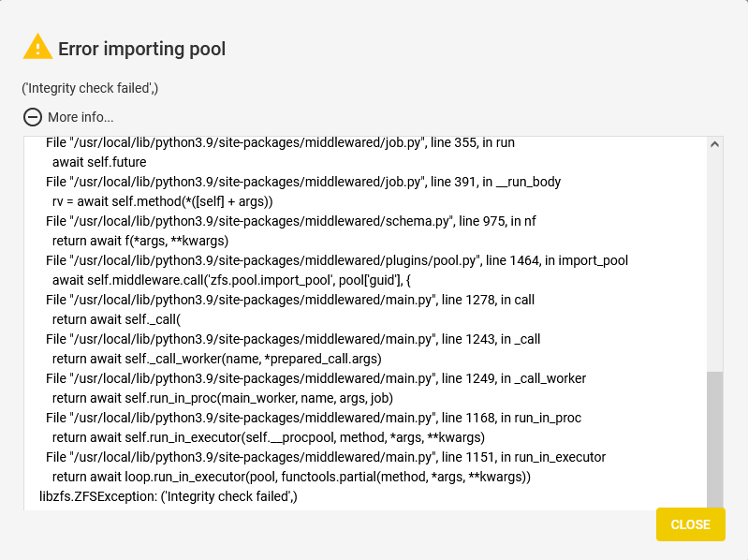Image resolution: width=748 pixels, height=560 pixels.
Task: Close the error dialog with CLOSE button
Action: [690, 524]
